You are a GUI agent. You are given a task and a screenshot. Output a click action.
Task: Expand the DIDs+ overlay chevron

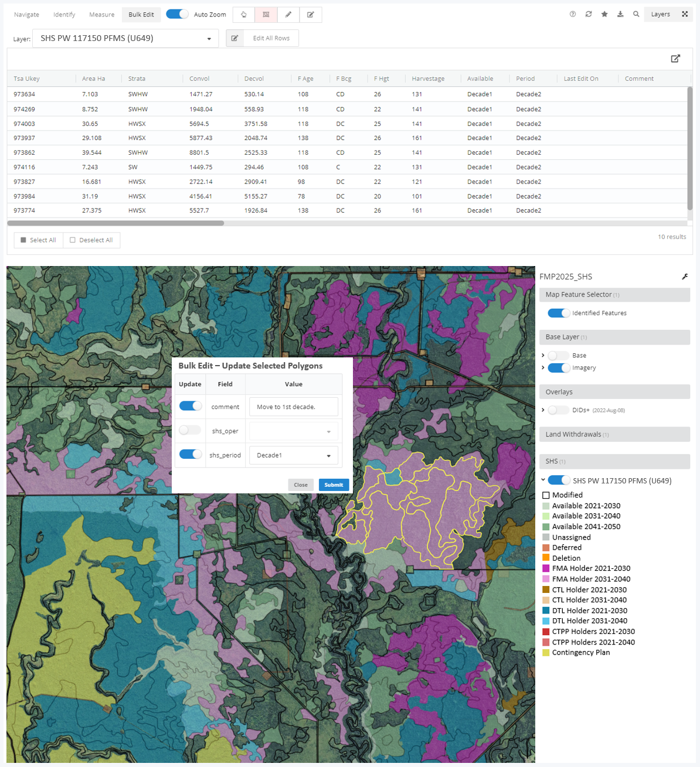[x=543, y=410]
